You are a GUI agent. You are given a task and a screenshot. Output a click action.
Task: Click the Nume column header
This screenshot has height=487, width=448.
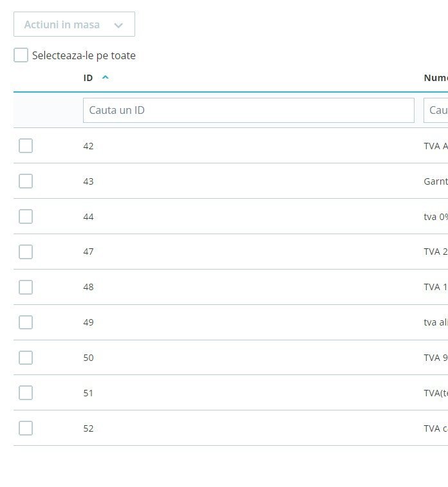[436, 78]
